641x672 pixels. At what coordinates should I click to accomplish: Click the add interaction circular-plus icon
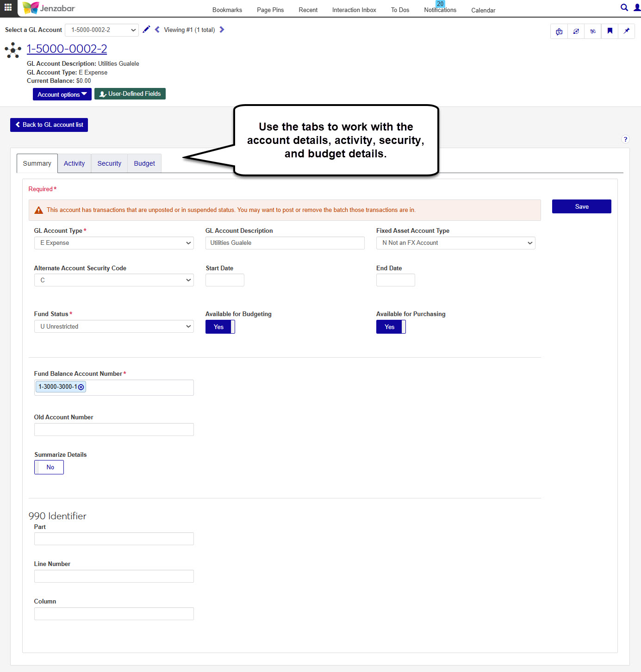pyautogui.click(x=576, y=31)
